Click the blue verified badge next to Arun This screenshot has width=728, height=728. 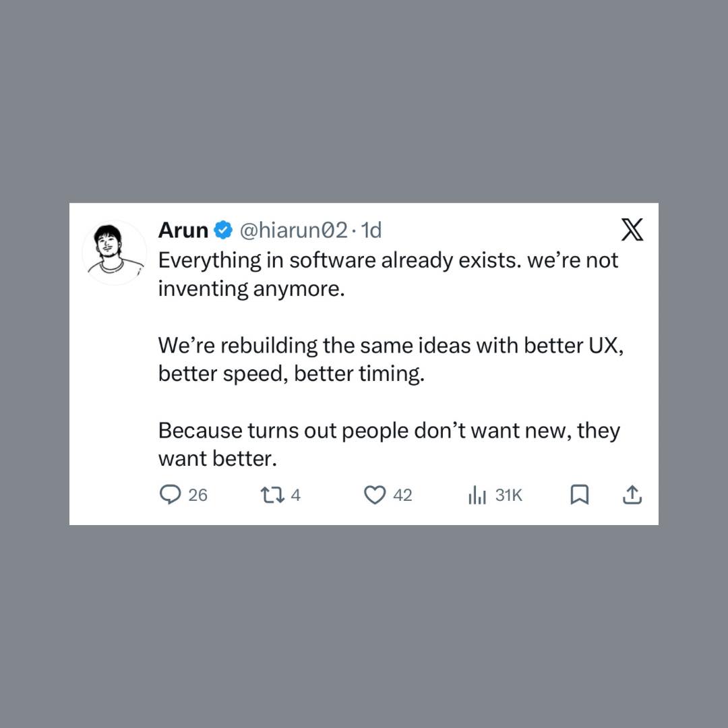pyautogui.click(x=223, y=231)
